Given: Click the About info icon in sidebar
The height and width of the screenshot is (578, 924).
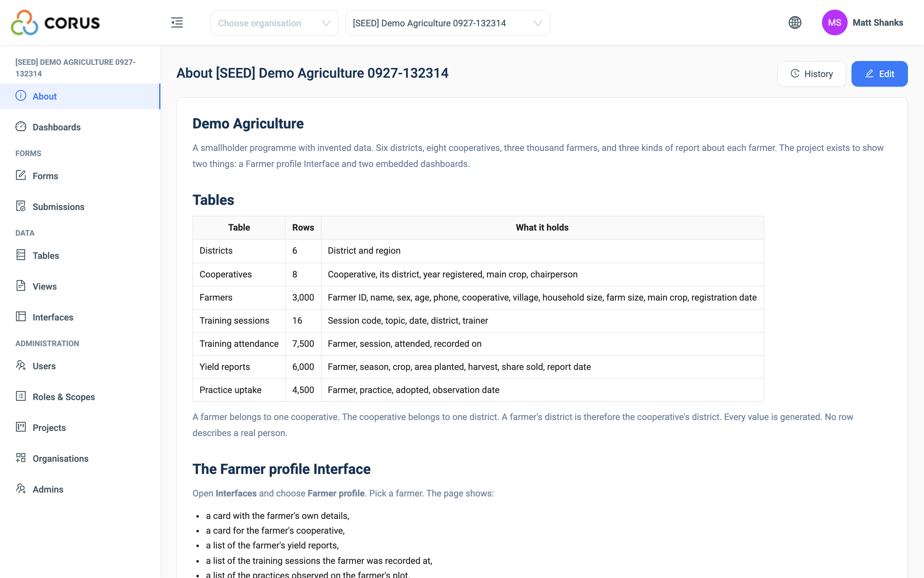Looking at the screenshot, I should (21, 96).
